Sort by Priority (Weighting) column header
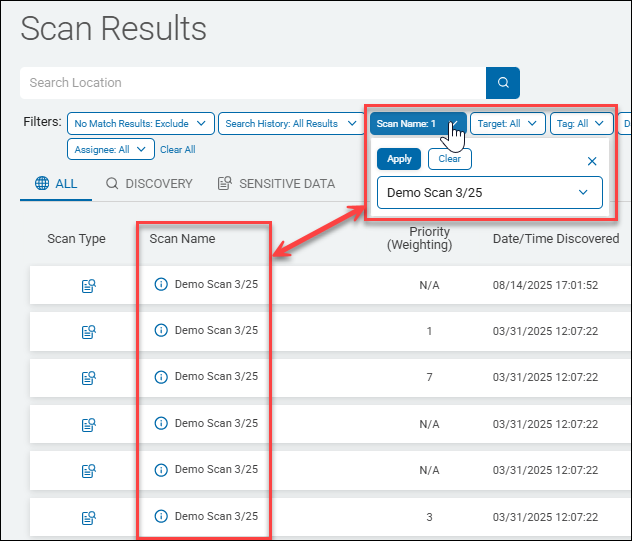 click(x=419, y=238)
